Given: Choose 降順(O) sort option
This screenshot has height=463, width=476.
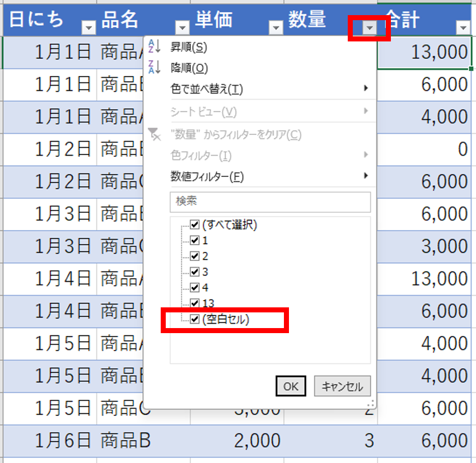Looking at the screenshot, I should pos(189,68).
